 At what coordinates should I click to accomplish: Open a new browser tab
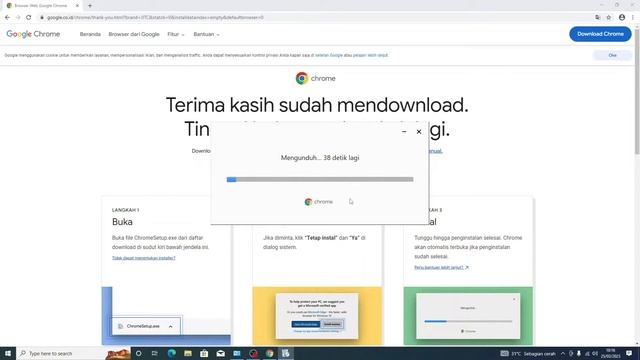point(90,6)
